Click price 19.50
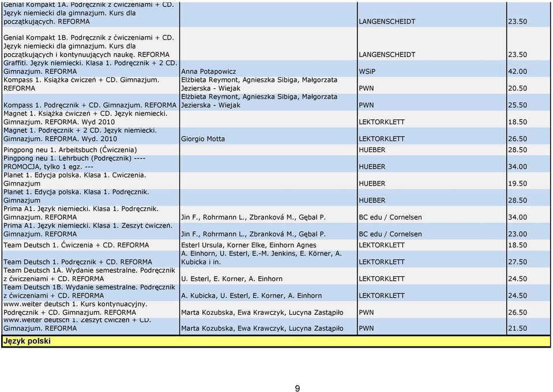The height and width of the screenshot is (392, 553). tap(517, 184)
